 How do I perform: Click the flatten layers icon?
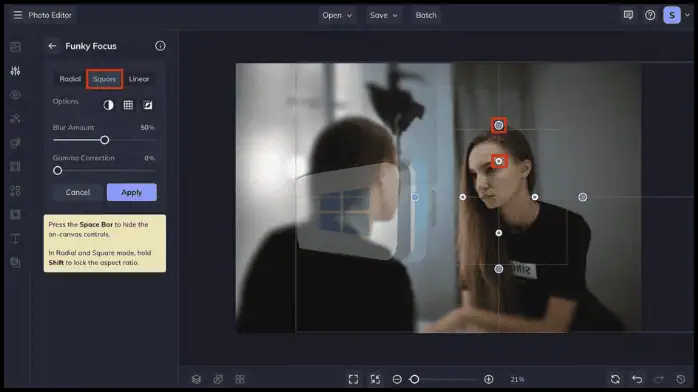[218, 379]
